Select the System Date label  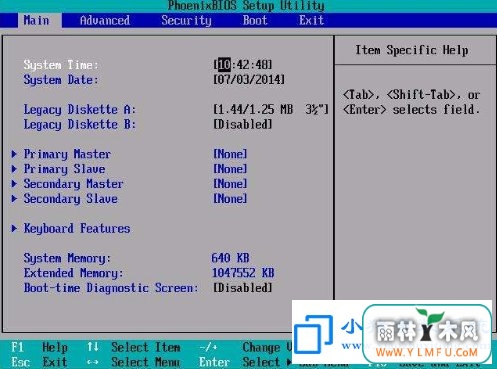tap(61, 80)
